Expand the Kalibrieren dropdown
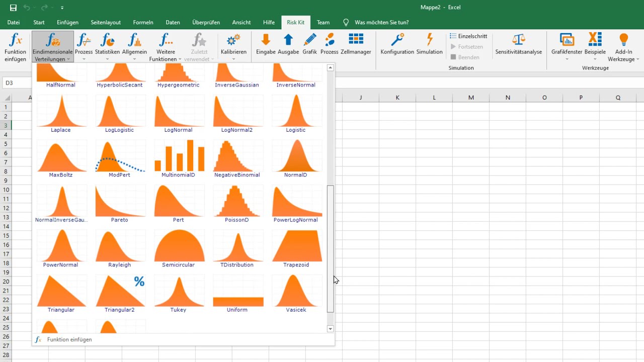Image resolution: width=644 pixels, height=362 pixels. 233,47
